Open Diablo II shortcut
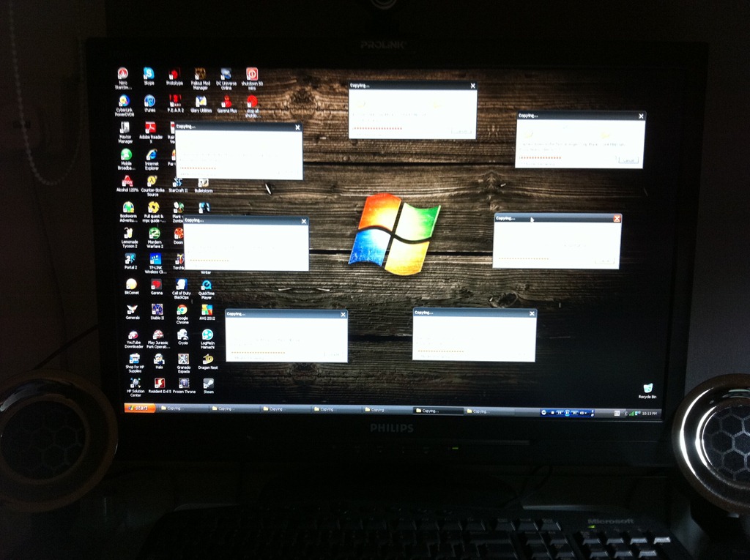 tap(157, 312)
